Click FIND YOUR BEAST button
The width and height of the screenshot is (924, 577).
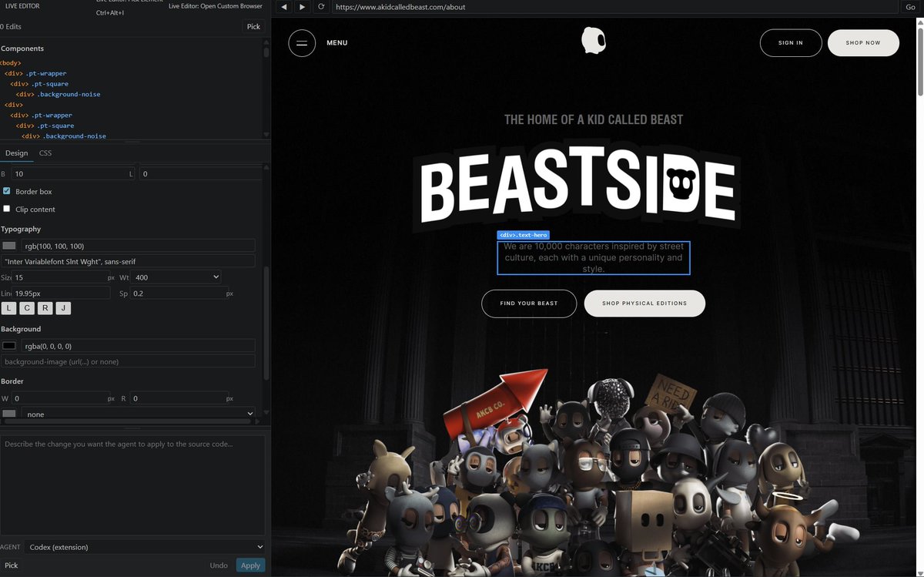(529, 304)
